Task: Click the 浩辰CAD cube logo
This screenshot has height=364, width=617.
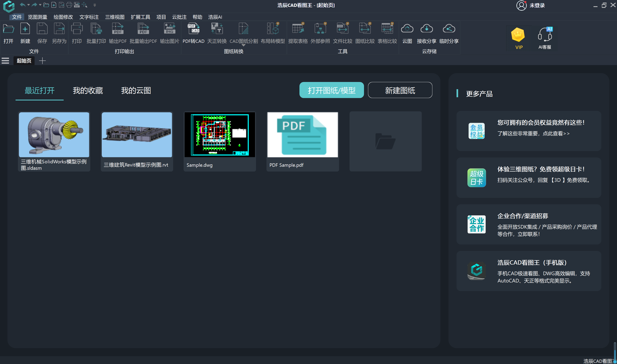Action: point(9,6)
